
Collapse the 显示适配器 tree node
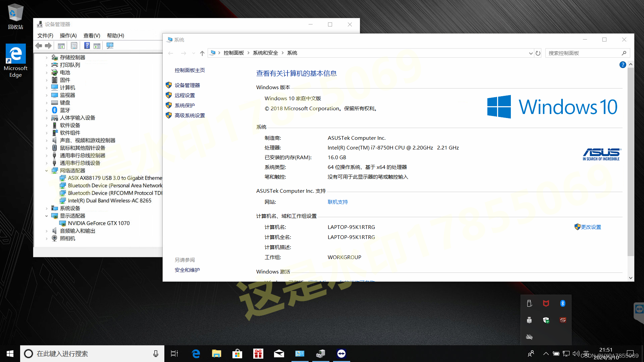(x=47, y=216)
